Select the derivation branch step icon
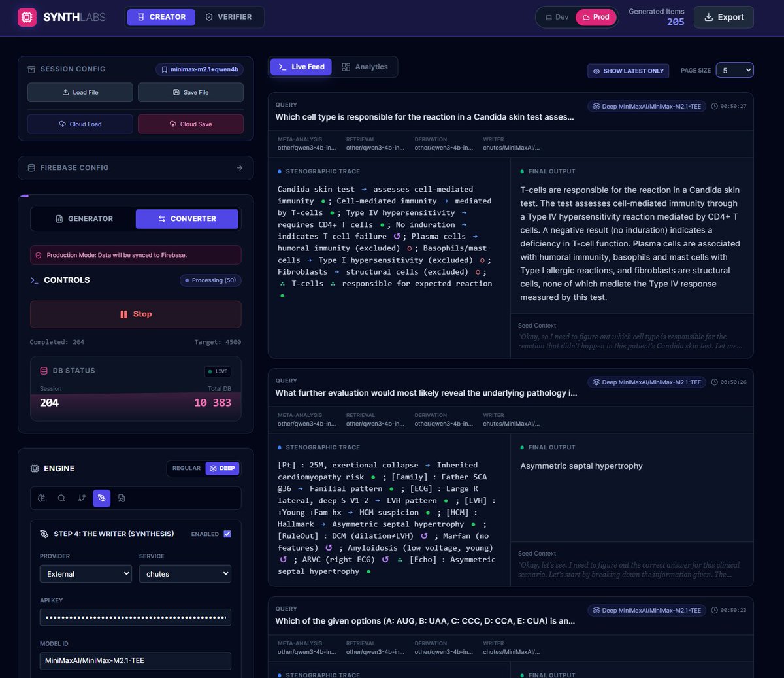 [x=82, y=498]
